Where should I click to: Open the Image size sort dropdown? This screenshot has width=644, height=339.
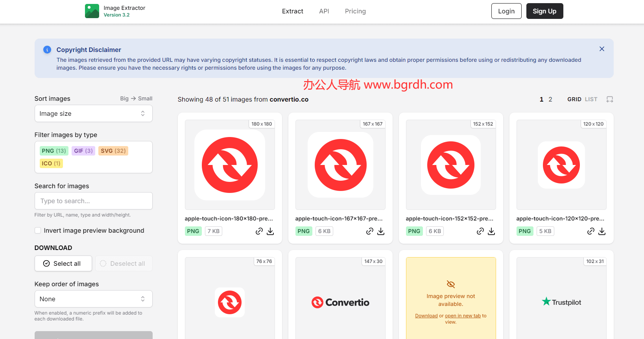point(93,113)
